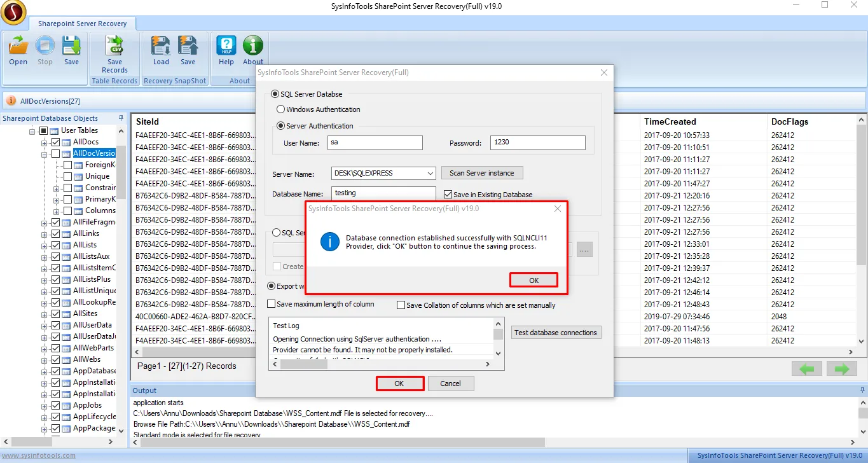
Task: Click OK button next to Cancel
Action: point(399,384)
